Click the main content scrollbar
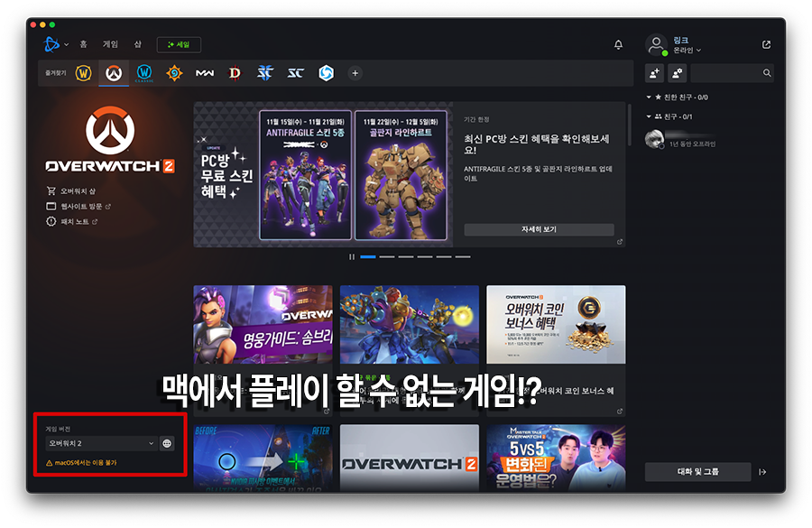 [630, 125]
